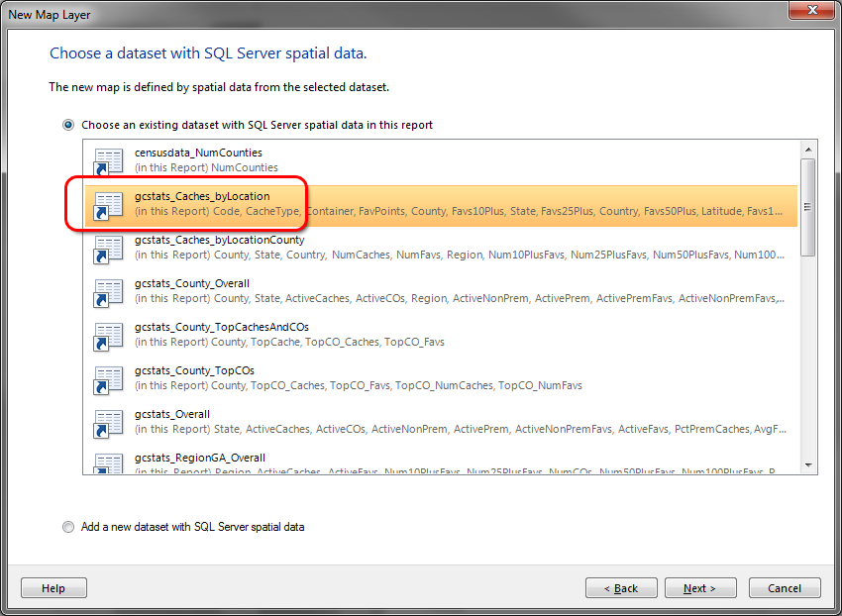Select 'Add a new dataset' radio option
This screenshot has width=842, height=616.
click(68, 527)
